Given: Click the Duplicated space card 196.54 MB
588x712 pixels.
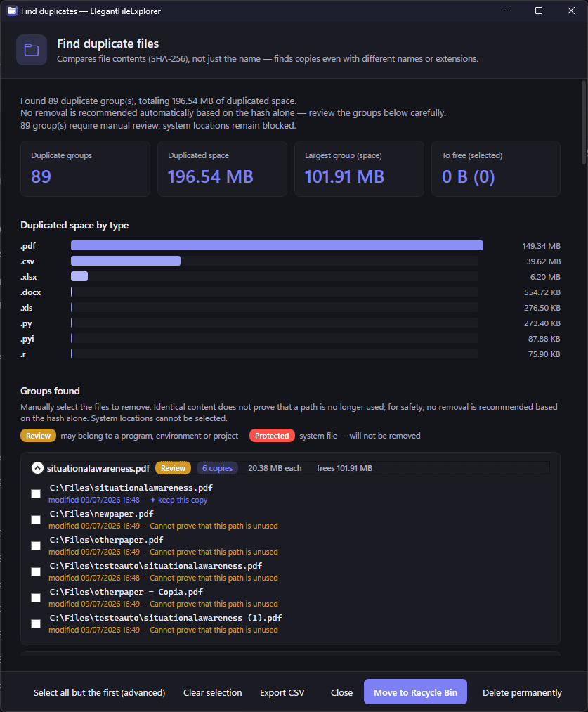Looking at the screenshot, I should (x=222, y=169).
